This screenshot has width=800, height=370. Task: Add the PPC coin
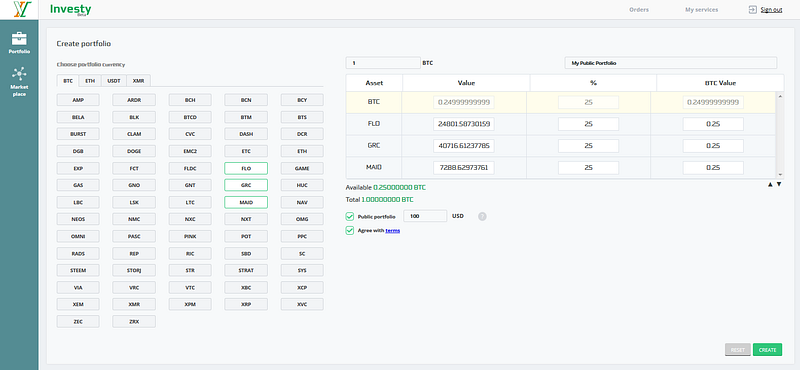pyautogui.click(x=302, y=236)
